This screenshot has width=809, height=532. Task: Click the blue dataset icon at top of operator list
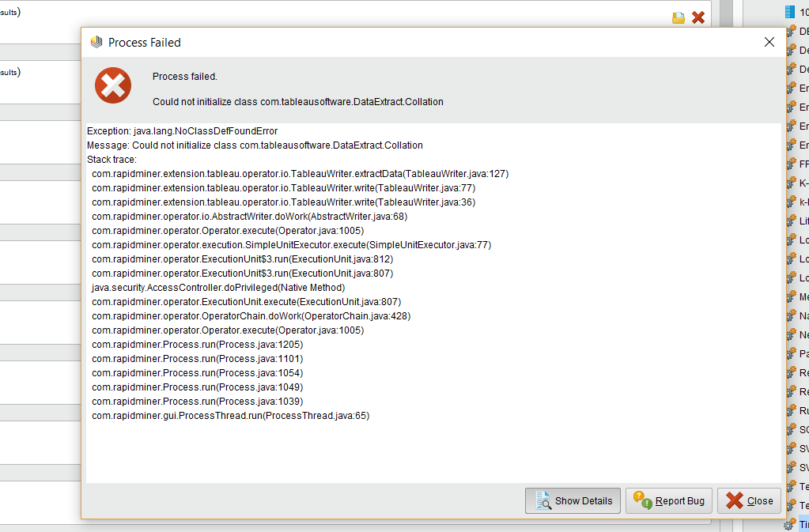pos(788,11)
